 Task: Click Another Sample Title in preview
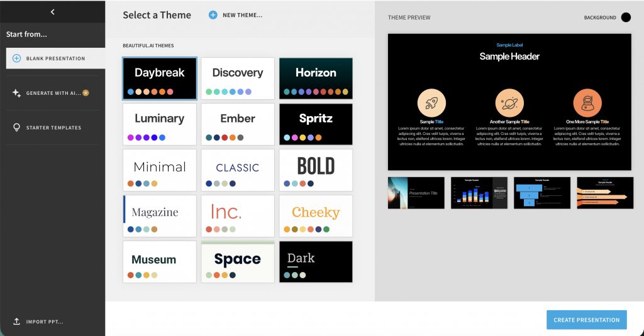509,122
